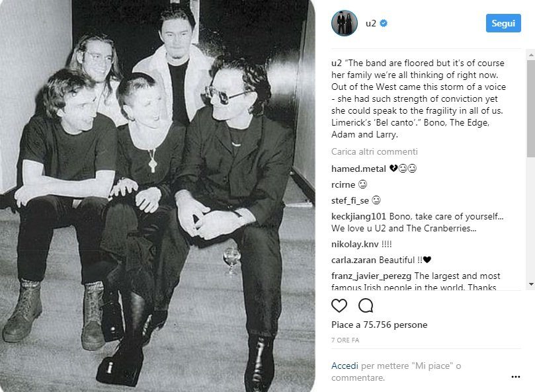
Task: View likes list Piace a 75.756 persone
Action: point(379,325)
